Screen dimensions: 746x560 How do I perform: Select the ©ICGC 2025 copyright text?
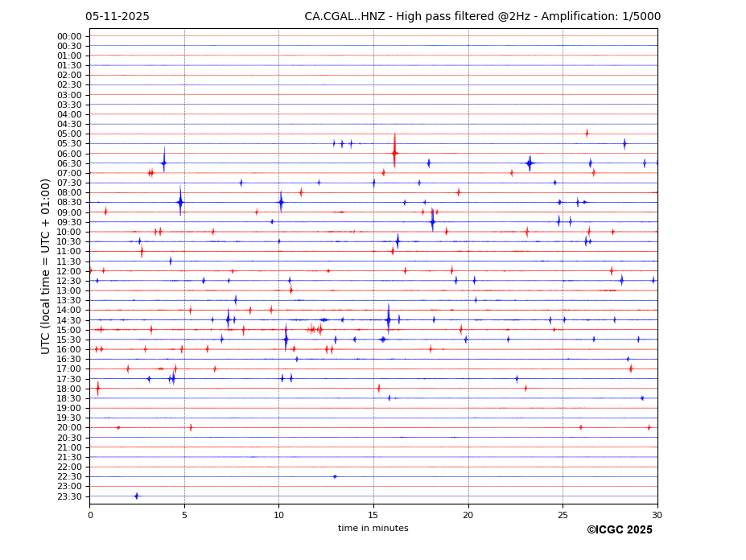click(x=619, y=530)
